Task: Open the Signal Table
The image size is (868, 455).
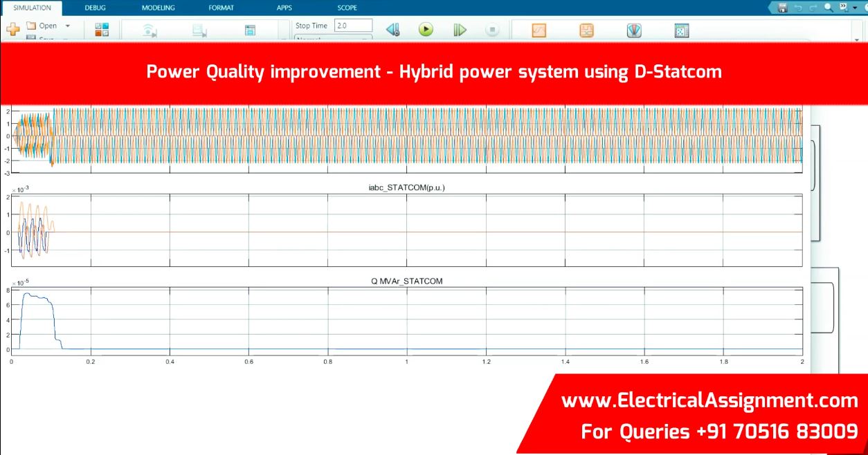Action: click(250, 30)
